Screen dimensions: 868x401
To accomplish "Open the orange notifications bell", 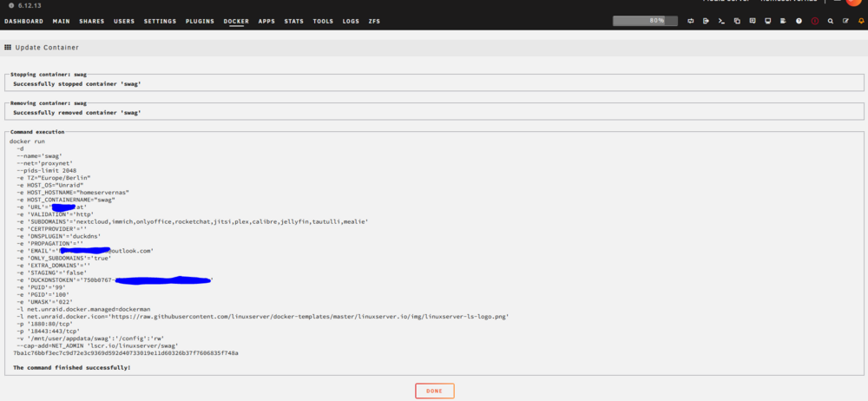I will [861, 21].
